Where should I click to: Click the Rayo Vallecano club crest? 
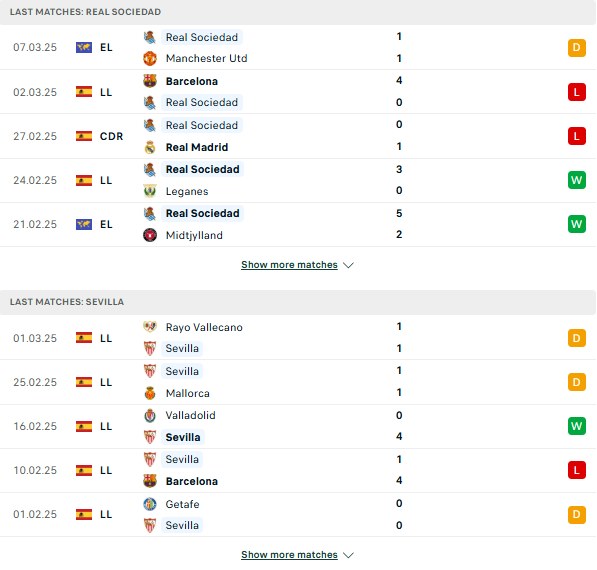coord(150,327)
